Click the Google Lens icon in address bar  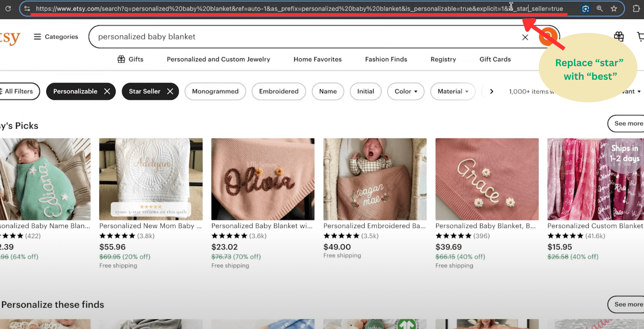point(586,9)
